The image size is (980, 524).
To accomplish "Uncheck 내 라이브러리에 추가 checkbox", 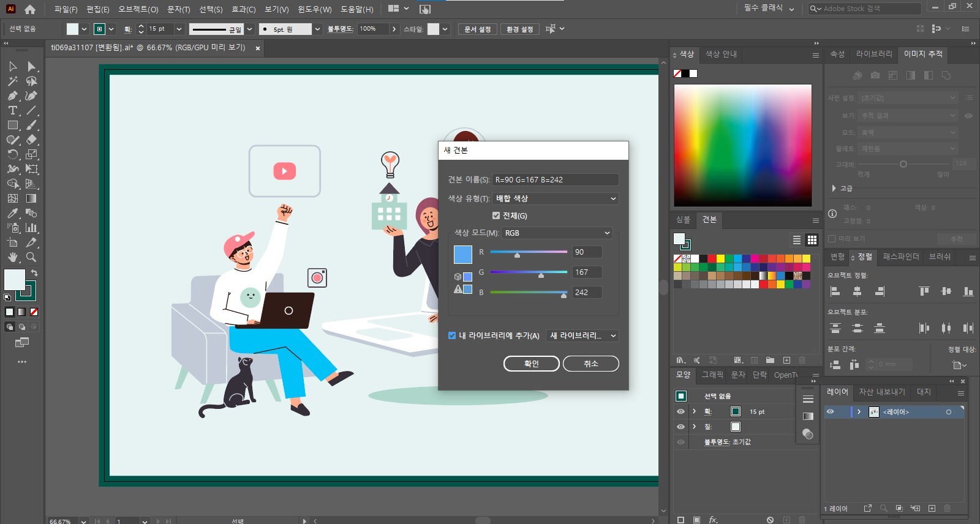I will click(x=452, y=335).
